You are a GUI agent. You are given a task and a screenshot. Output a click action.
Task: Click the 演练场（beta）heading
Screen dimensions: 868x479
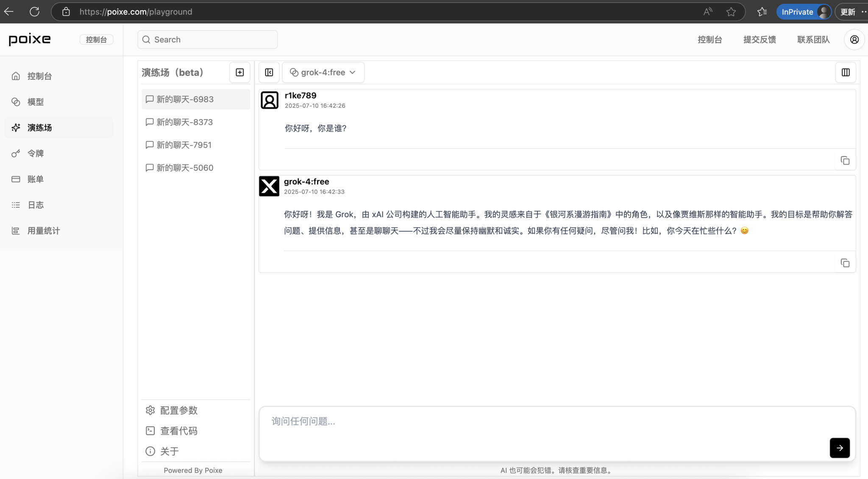pos(172,73)
